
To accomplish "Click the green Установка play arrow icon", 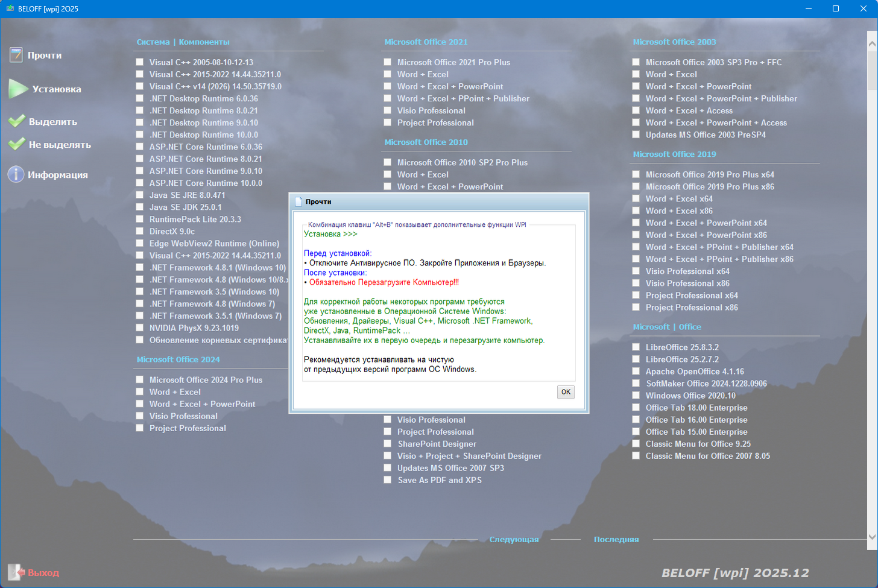I will point(17,89).
